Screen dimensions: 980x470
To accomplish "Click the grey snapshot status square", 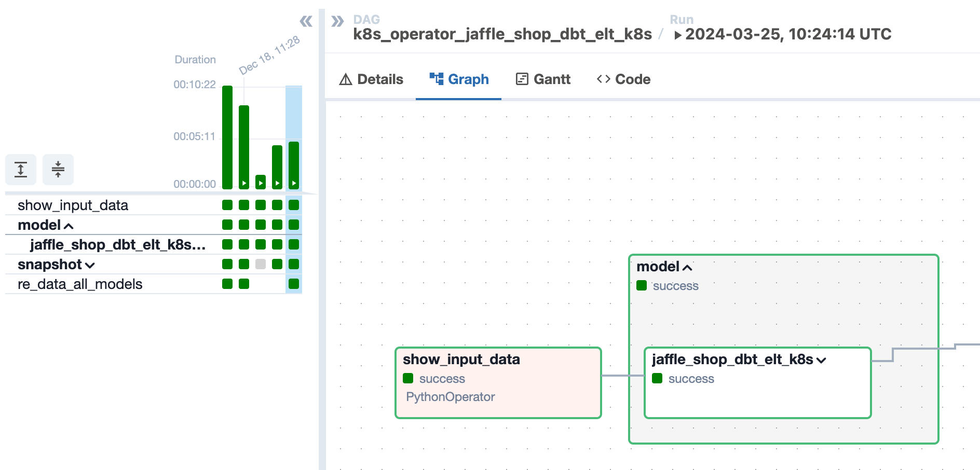I will [x=261, y=264].
